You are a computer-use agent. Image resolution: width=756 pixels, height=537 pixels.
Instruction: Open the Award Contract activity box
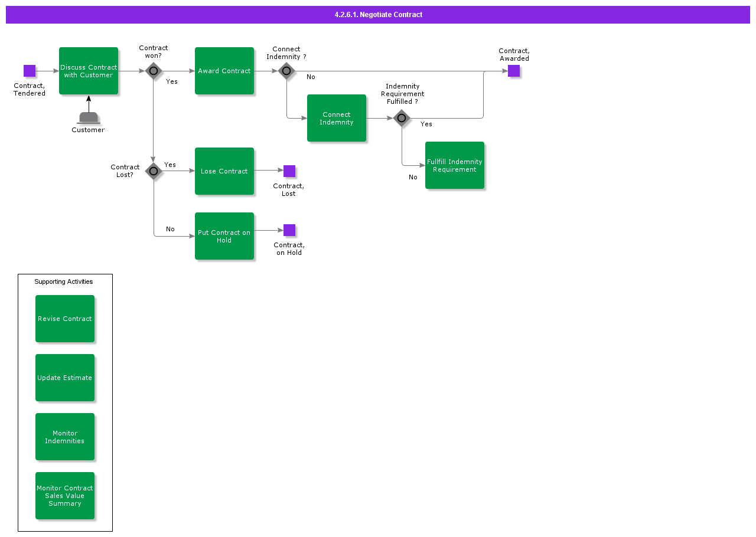pyautogui.click(x=224, y=71)
